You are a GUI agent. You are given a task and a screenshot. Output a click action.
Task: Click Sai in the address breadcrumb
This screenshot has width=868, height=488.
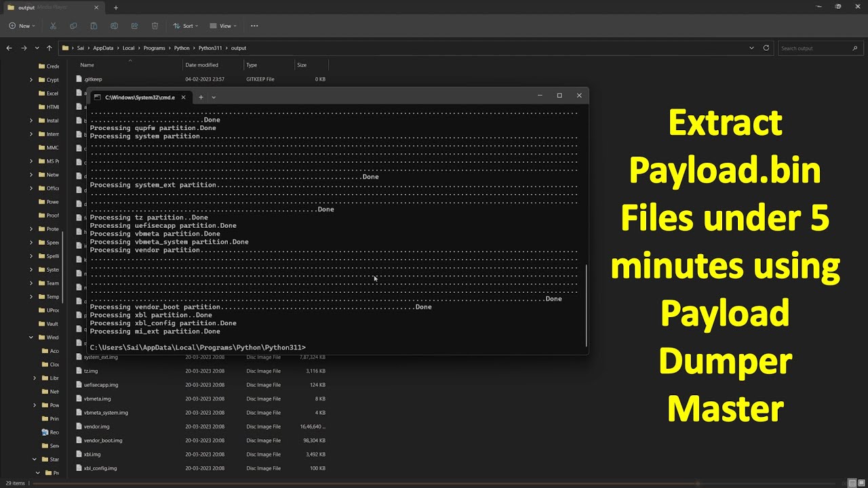(81, 48)
